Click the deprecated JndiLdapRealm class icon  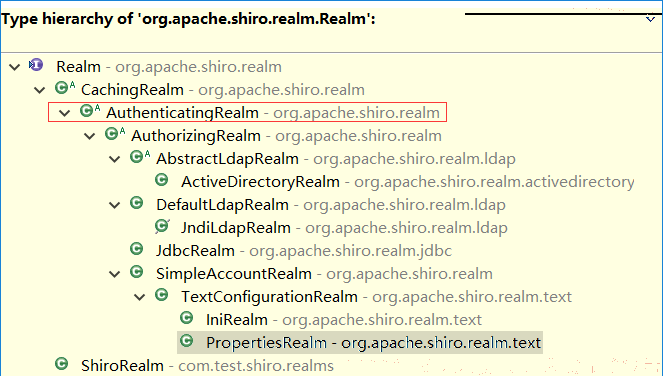(x=162, y=226)
